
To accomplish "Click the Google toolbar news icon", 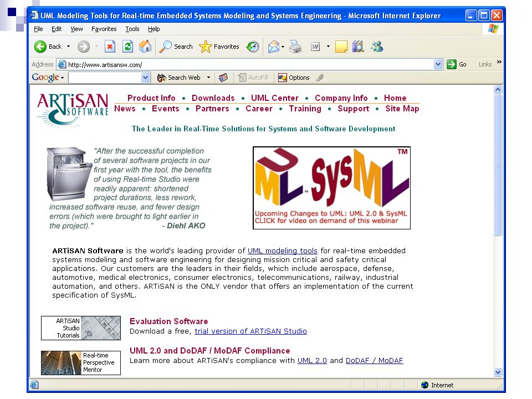I will (x=223, y=78).
